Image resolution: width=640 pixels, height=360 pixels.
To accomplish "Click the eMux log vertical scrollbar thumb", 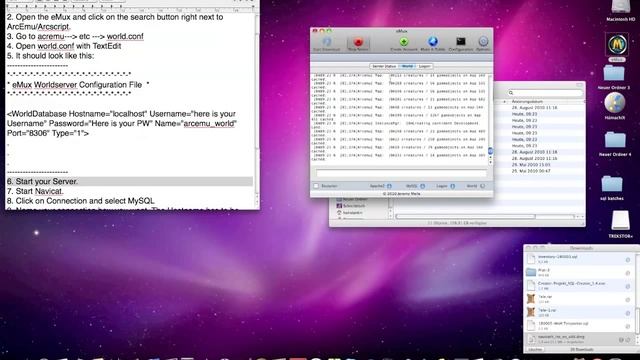I will 490,151.
